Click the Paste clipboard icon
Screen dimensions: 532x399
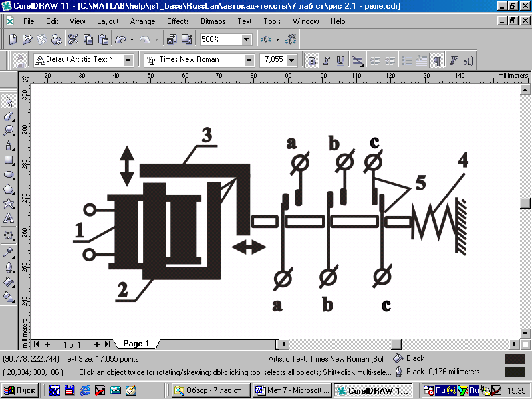103,39
